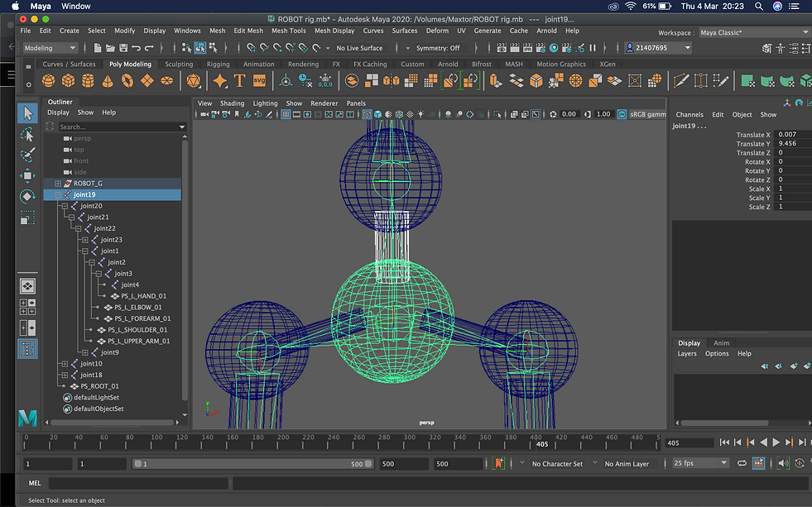This screenshot has width=812, height=507.
Task: Toggle wireframe shading in viewport
Action: tap(367, 114)
